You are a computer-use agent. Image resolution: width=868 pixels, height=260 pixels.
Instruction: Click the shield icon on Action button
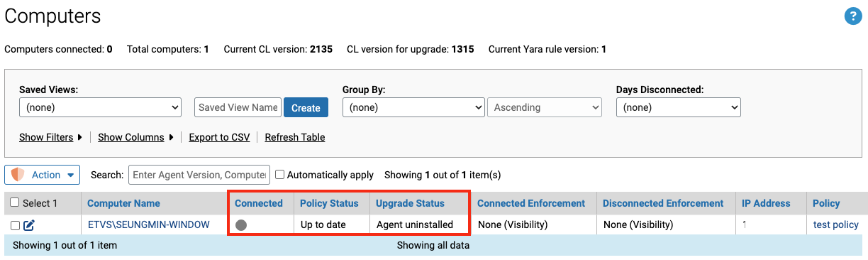click(18, 175)
